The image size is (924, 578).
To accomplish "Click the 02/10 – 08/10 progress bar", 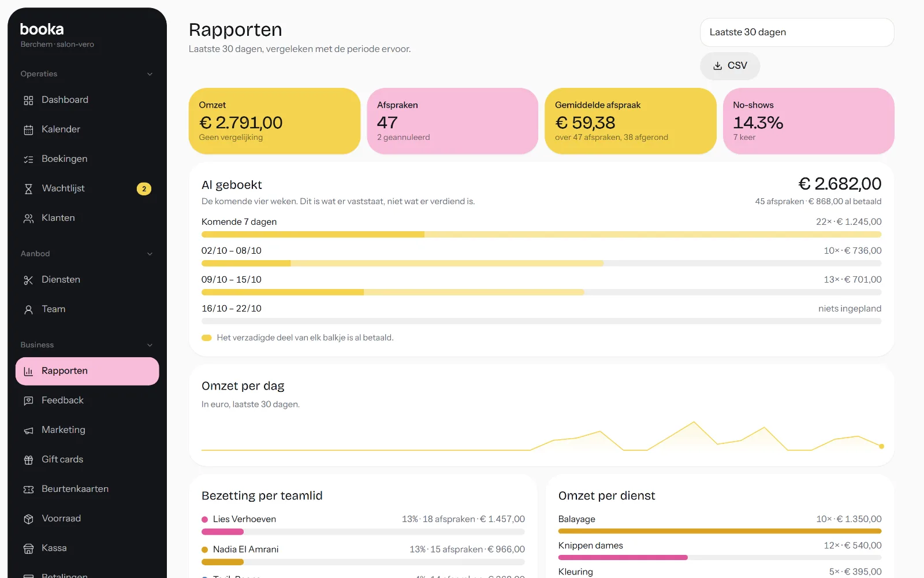I will (541, 264).
